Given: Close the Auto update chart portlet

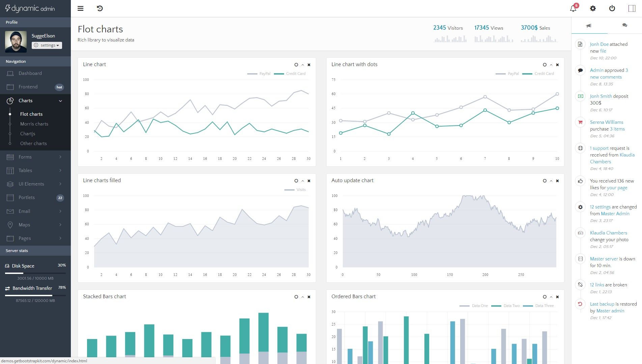Looking at the screenshot, I should 557,181.
